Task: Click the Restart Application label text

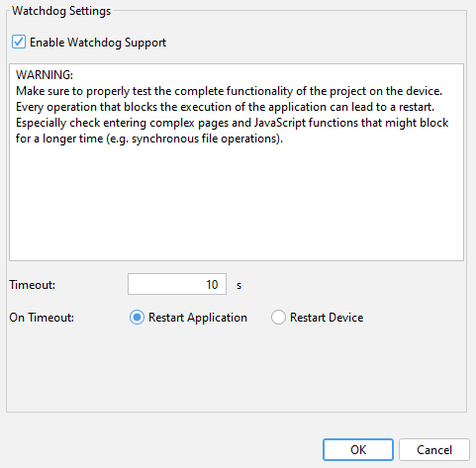Action: pyautogui.click(x=198, y=318)
